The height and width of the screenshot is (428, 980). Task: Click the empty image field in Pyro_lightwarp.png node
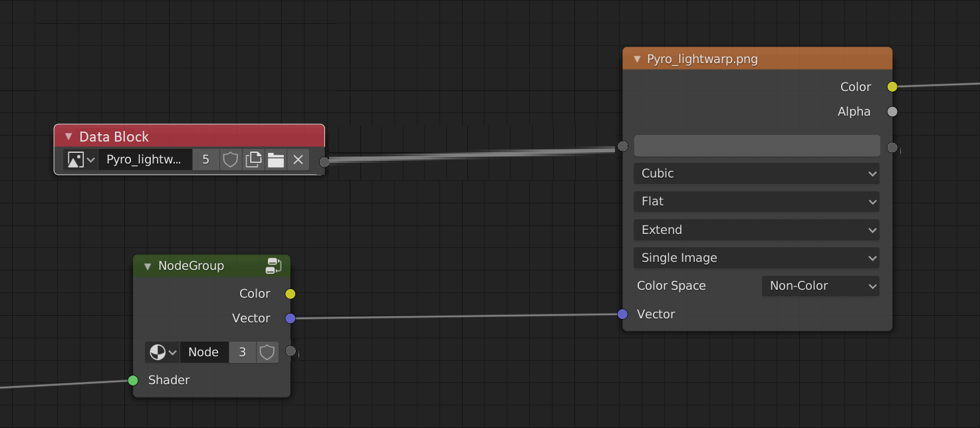pyautogui.click(x=757, y=146)
